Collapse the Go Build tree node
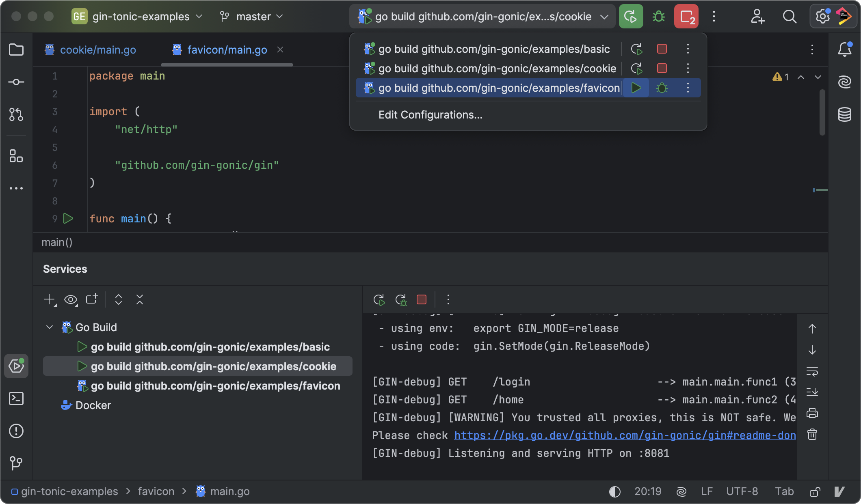Viewport: 861px width, 504px height. coord(50,327)
